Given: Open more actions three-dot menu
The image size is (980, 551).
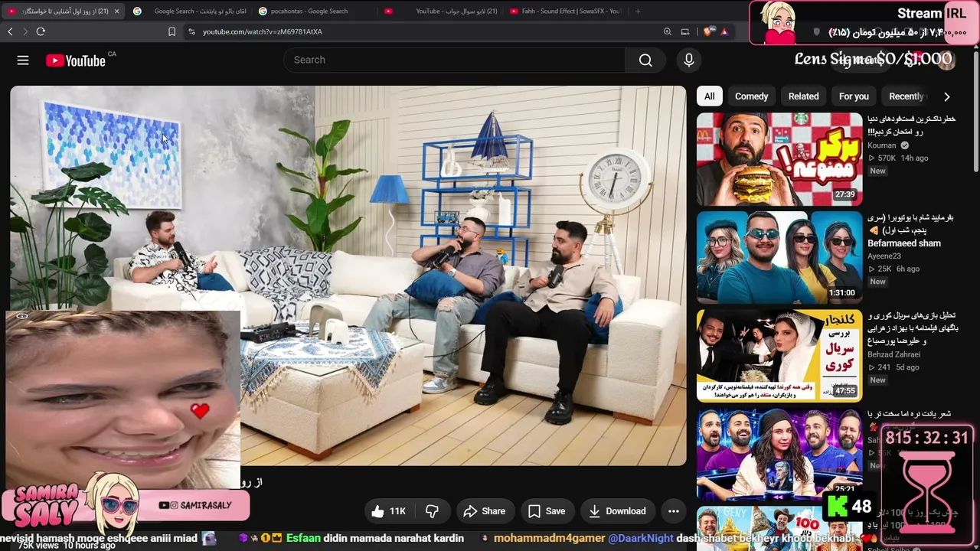Looking at the screenshot, I should [674, 511].
